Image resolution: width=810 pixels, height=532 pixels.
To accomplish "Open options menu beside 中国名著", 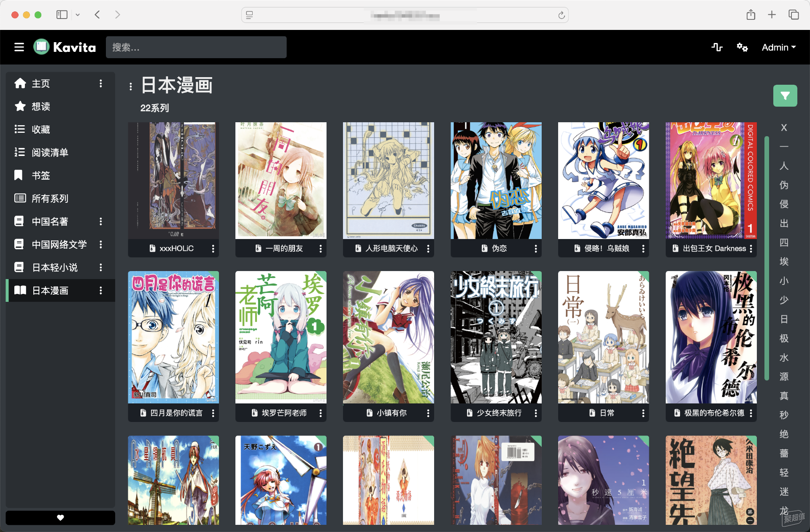I will tap(101, 221).
